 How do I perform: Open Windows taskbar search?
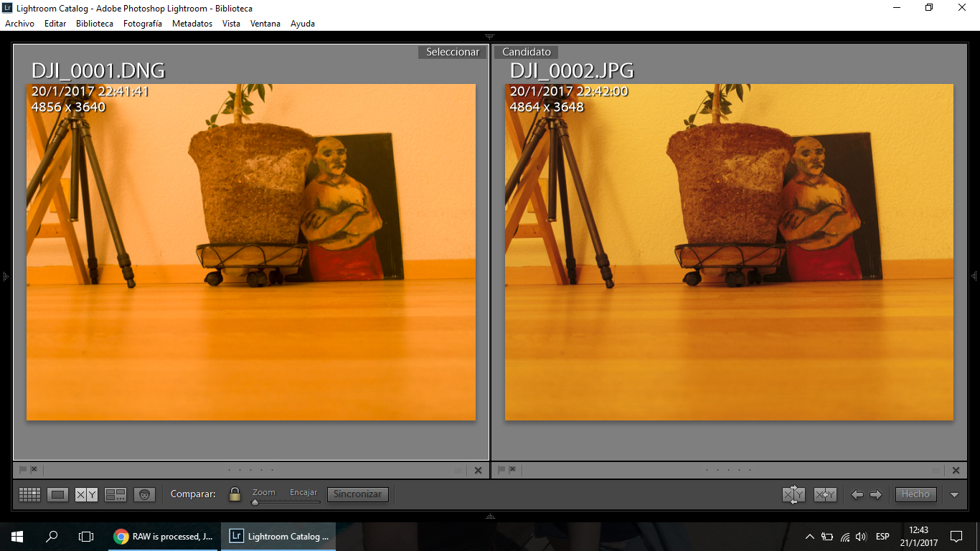[52, 536]
